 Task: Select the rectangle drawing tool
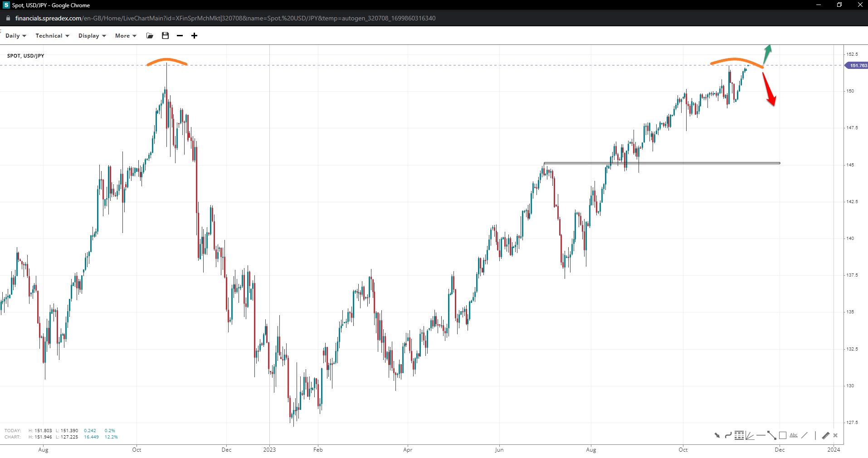783,435
